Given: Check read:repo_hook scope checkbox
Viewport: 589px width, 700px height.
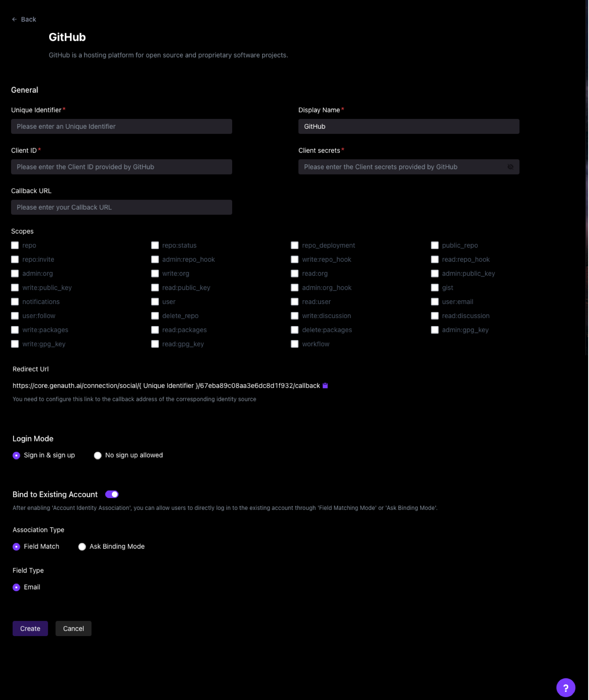Looking at the screenshot, I should point(435,260).
